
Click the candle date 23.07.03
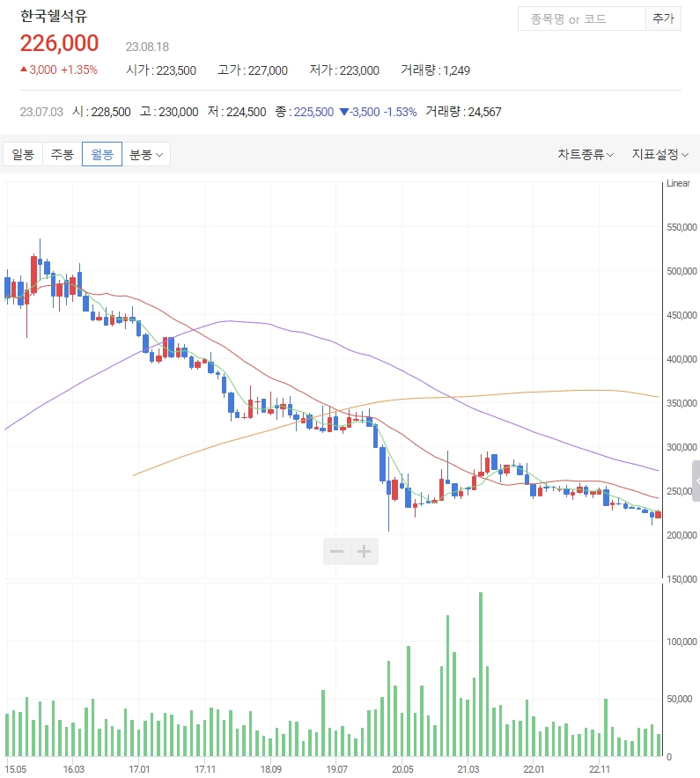[41, 112]
